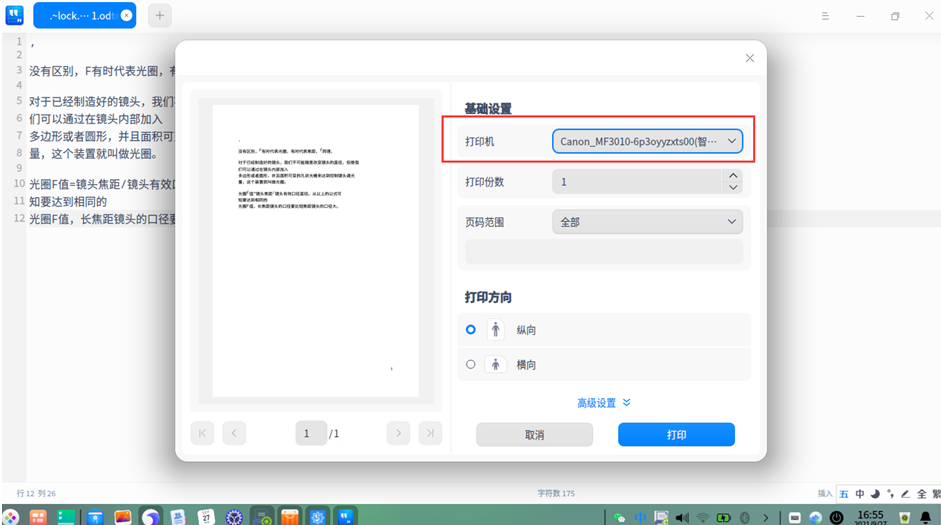Close the print dialog

tap(750, 58)
